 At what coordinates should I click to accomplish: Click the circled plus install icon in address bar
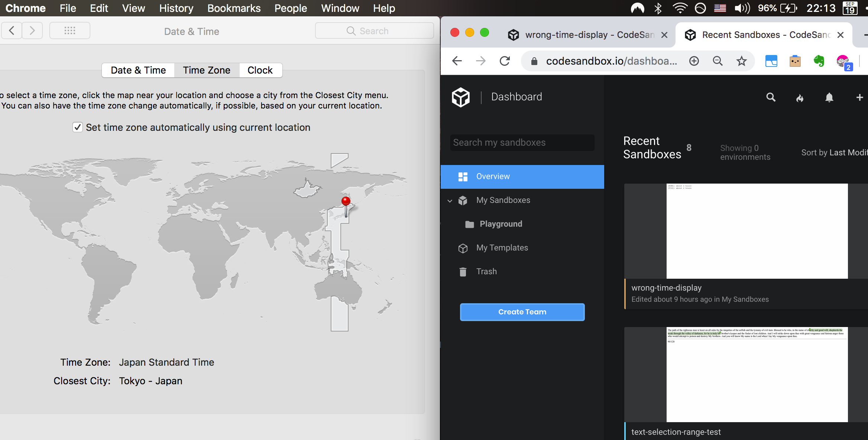694,61
